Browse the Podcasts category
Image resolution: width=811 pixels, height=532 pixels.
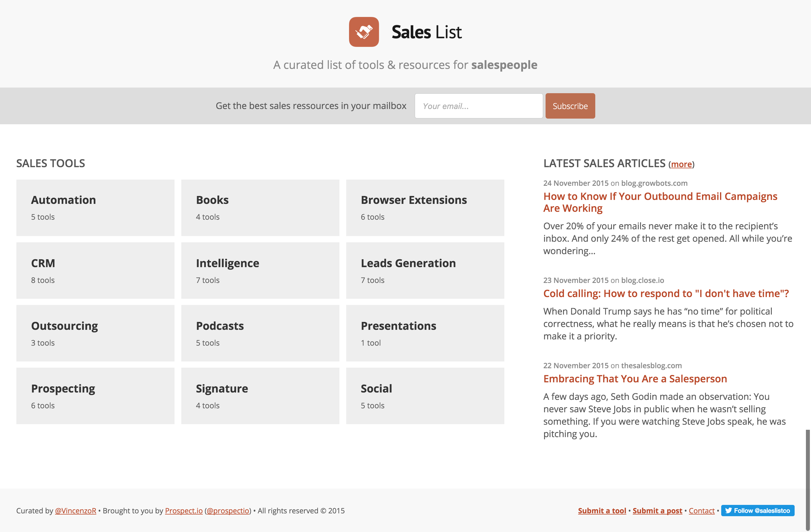[x=260, y=333]
